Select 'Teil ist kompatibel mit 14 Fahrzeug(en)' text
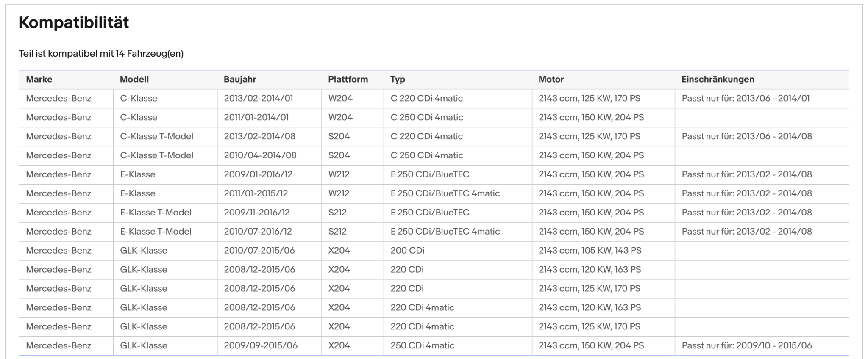Screen dimensions: 868x359 click(x=101, y=54)
